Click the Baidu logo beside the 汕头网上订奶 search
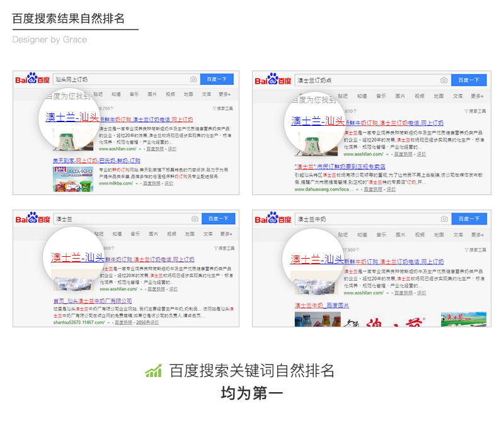 33,79
